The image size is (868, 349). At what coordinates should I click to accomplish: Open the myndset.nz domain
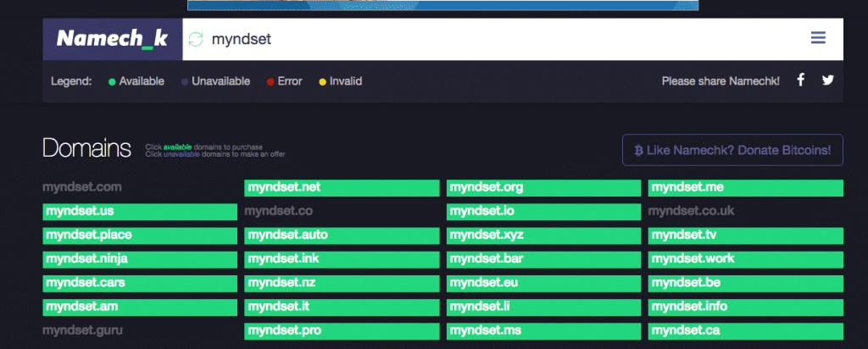pos(342,283)
